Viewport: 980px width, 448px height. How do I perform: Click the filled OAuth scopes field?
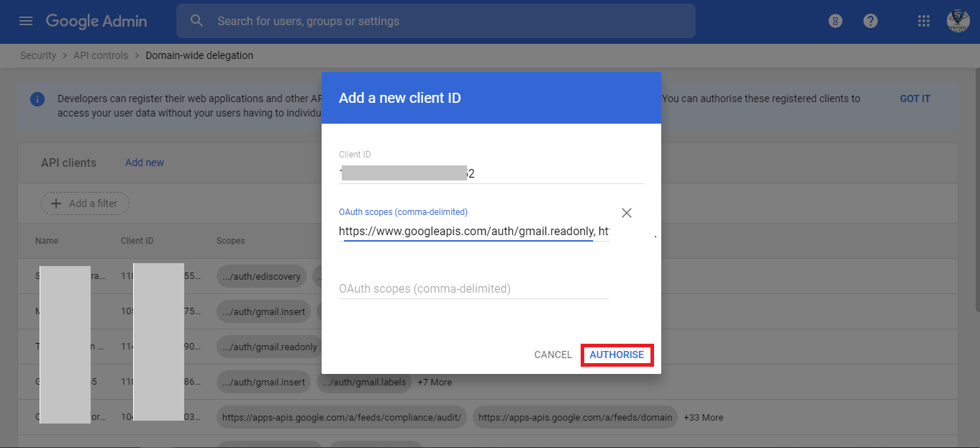474,232
